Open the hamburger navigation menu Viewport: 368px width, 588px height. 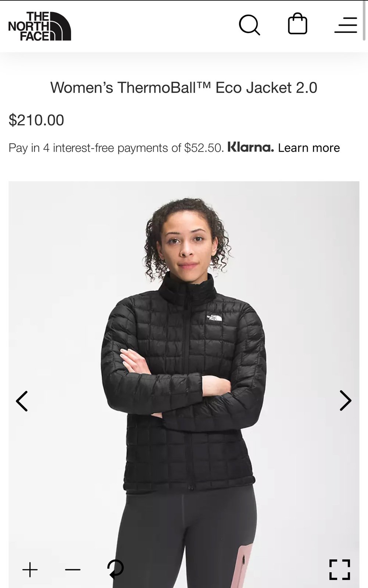click(x=346, y=25)
